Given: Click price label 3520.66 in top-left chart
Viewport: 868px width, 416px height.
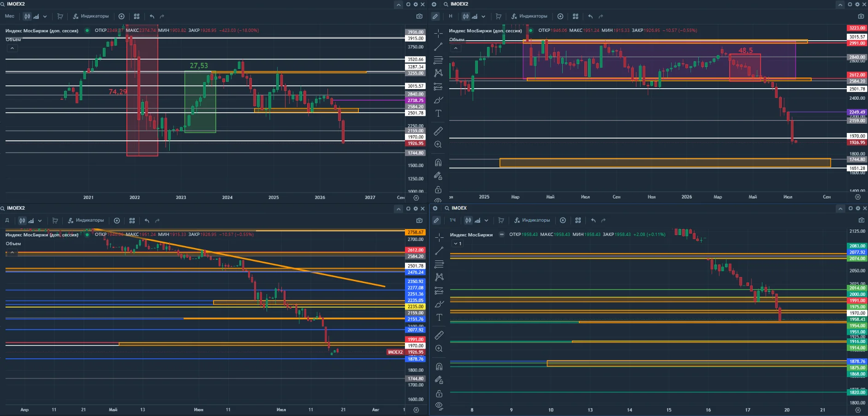Looking at the screenshot, I should 415,60.
